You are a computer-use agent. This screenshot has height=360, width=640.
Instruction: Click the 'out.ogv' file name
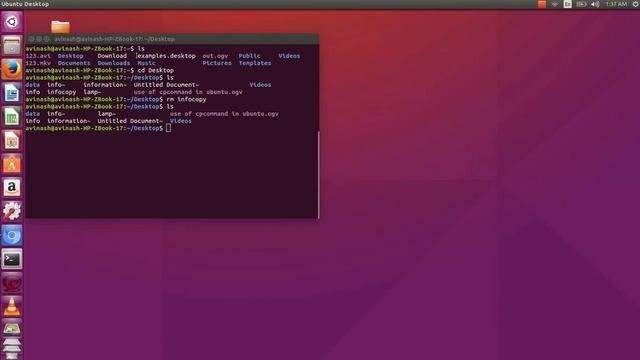pyautogui.click(x=215, y=56)
